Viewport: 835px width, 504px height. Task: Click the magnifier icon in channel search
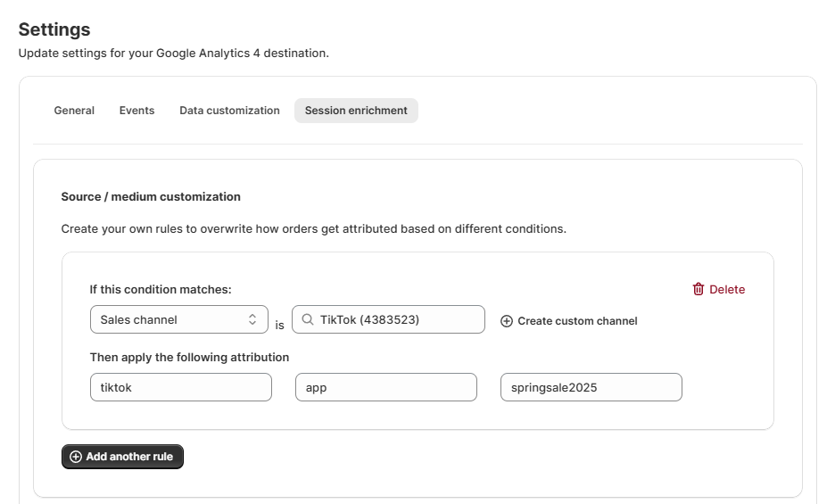[308, 319]
